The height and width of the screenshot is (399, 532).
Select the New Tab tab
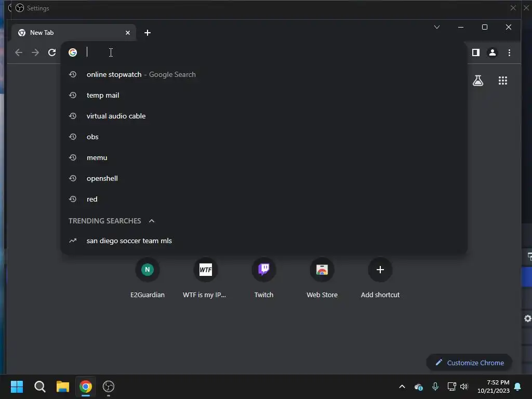tap(74, 33)
